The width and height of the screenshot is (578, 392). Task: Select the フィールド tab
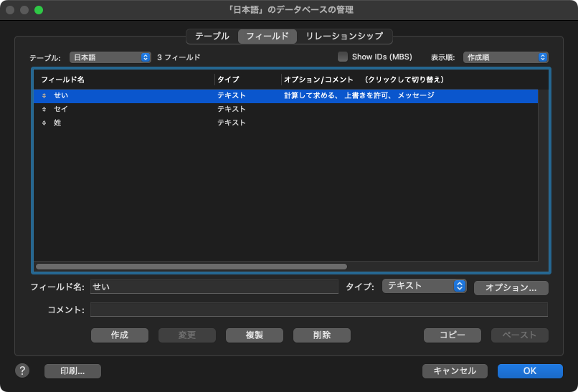(x=267, y=37)
